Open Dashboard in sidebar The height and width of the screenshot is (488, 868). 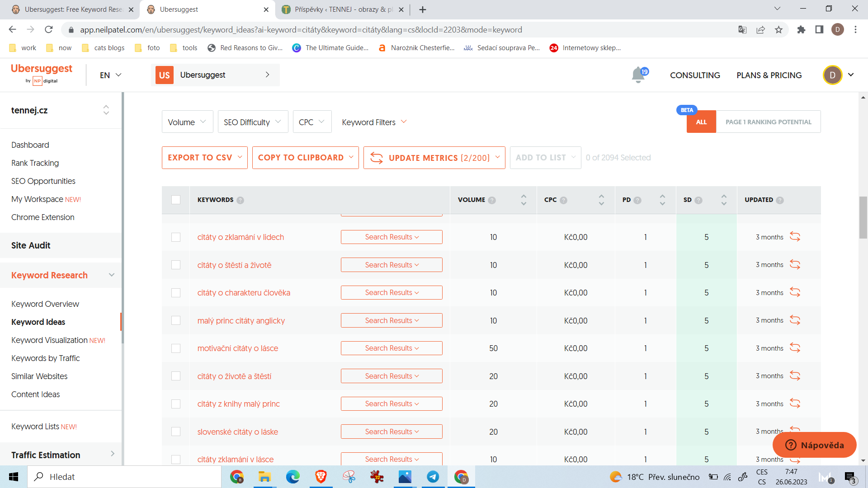30,145
